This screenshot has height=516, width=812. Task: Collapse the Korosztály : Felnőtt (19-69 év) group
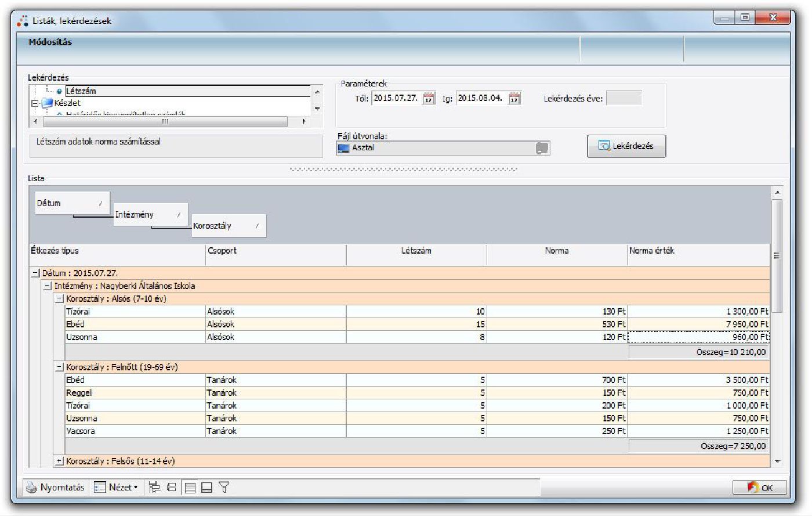pyautogui.click(x=59, y=367)
